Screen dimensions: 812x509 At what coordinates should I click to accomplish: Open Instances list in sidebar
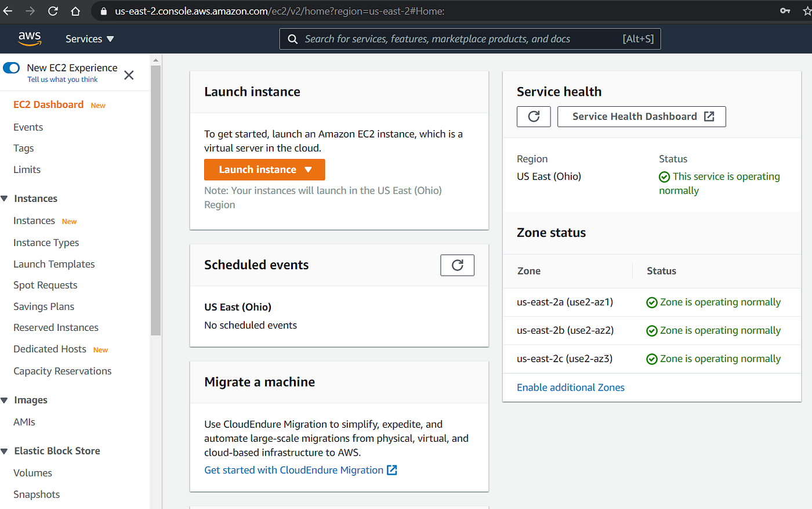click(x=34, y=221)
